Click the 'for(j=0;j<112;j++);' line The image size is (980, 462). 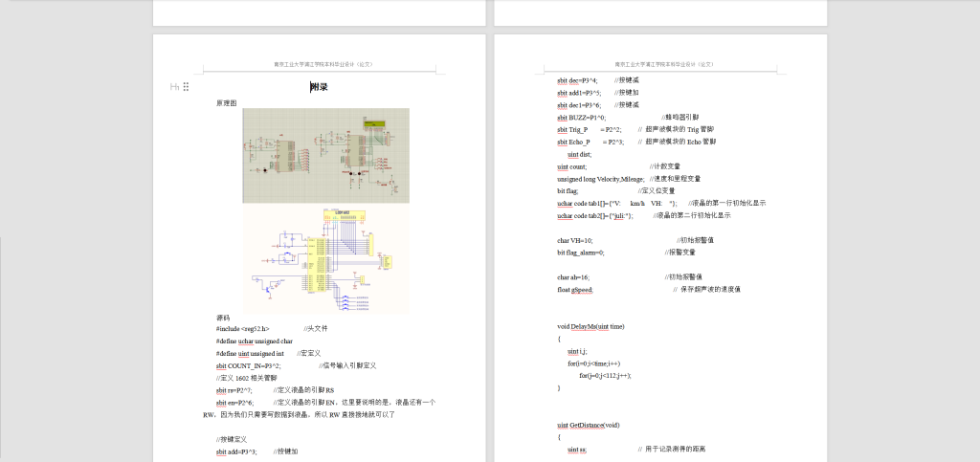(605, 376)
